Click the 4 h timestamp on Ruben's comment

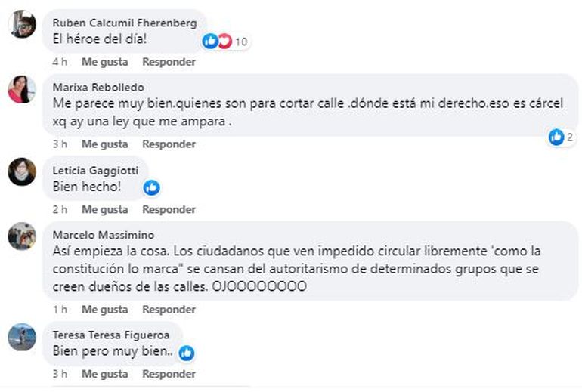tap(60, 62)
